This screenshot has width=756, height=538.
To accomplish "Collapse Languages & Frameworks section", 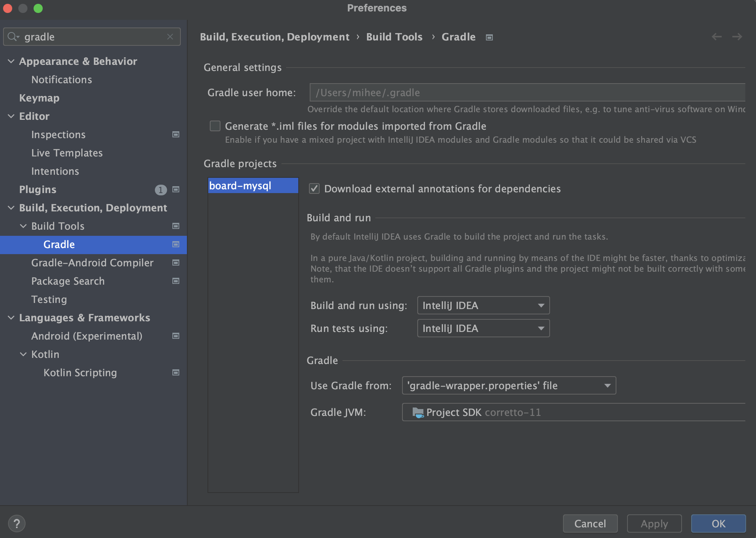I will tap(11, 317).
